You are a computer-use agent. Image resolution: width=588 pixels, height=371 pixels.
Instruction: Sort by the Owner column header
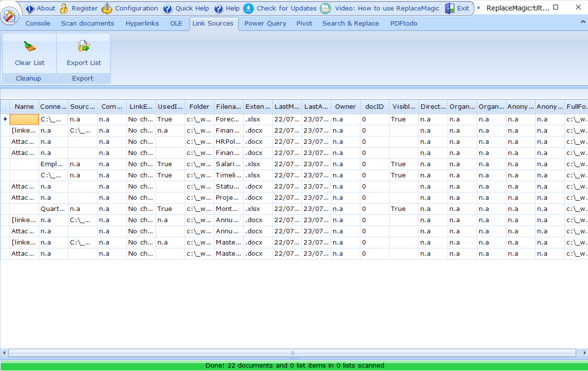pyautogui.click(x=345, y=107)
